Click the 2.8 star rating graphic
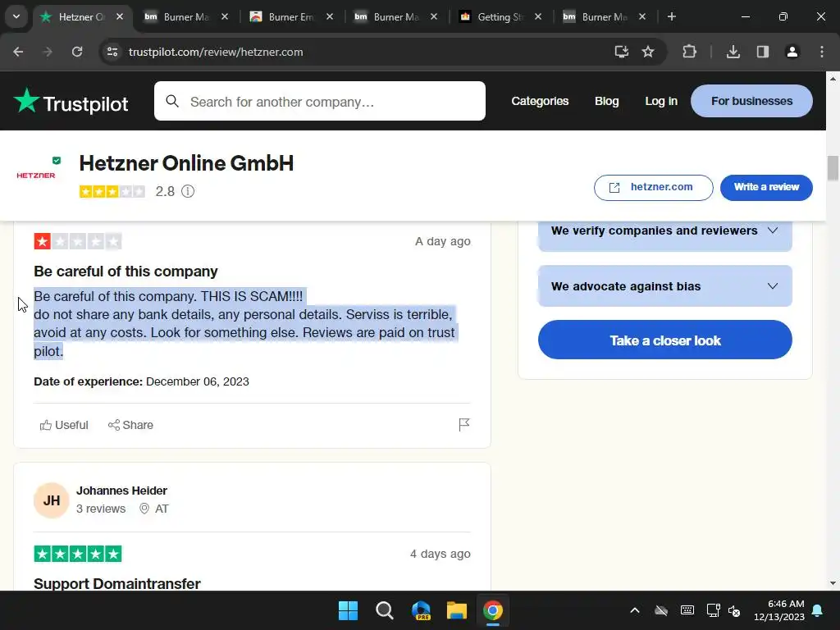 click(112, 191)
